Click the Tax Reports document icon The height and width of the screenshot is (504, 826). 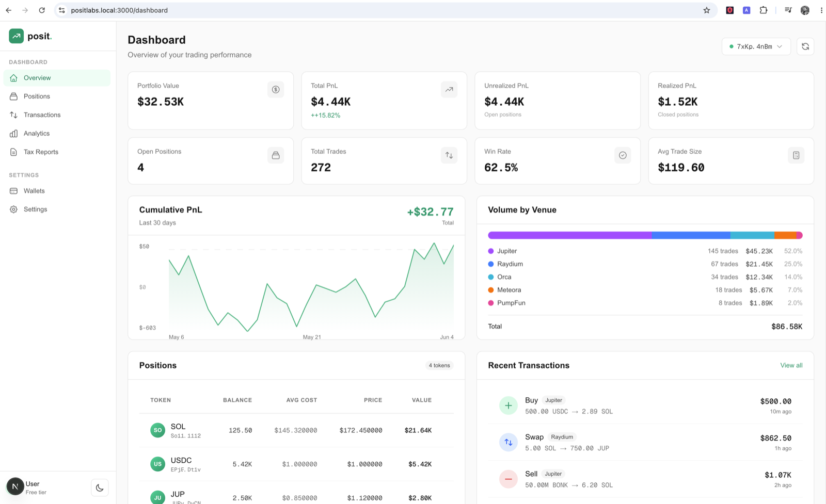13,152
